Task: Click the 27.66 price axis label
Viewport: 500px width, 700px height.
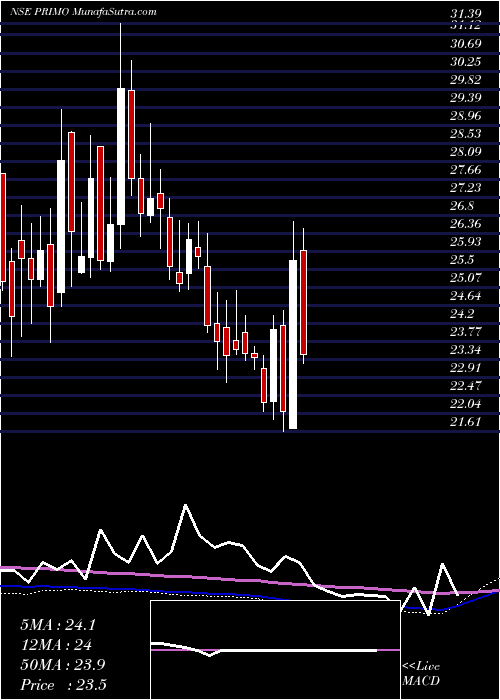Action: pos(465,170)
